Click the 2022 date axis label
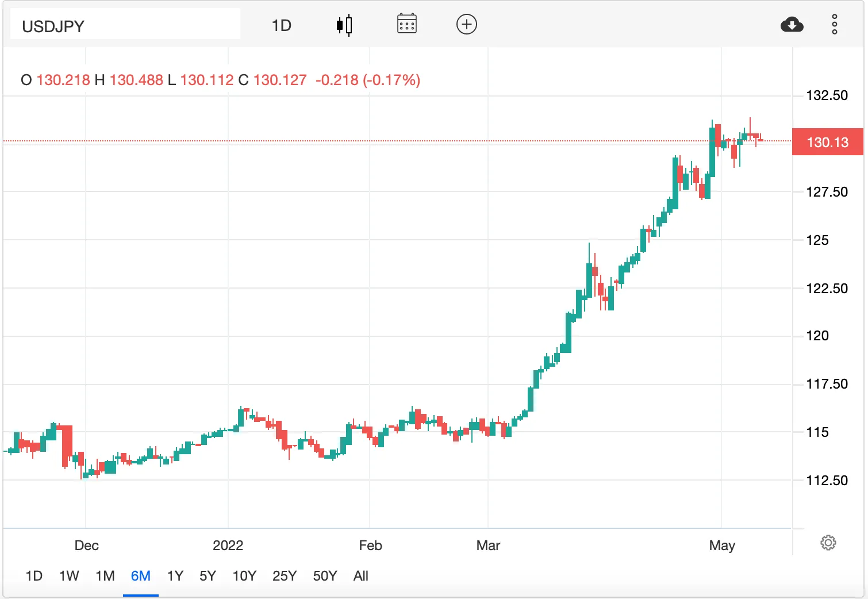Image resolution: width=868 pixels, height=599 pixels. pos(228,546)
